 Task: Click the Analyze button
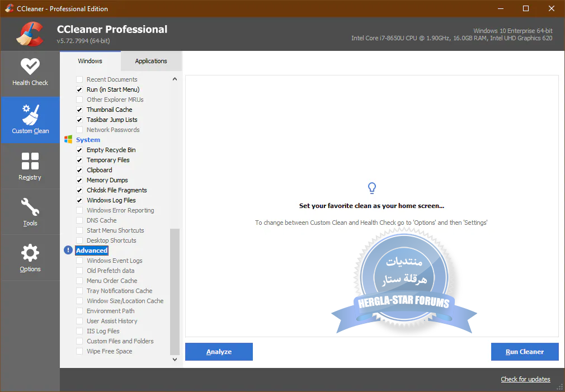coord(219,352)
